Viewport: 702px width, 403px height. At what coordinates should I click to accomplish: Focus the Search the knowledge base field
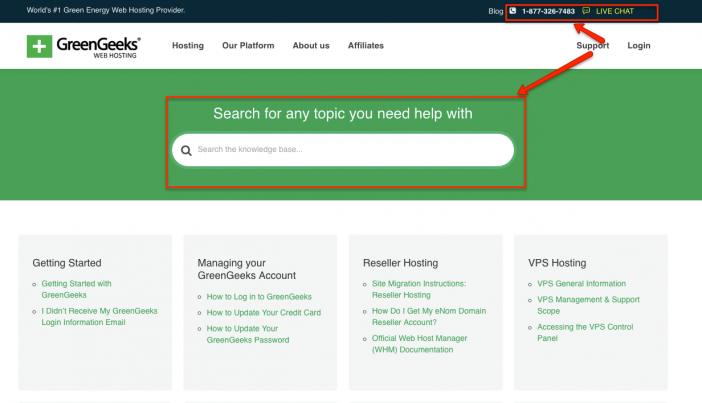pyautogui.click(x=343, y=150)
